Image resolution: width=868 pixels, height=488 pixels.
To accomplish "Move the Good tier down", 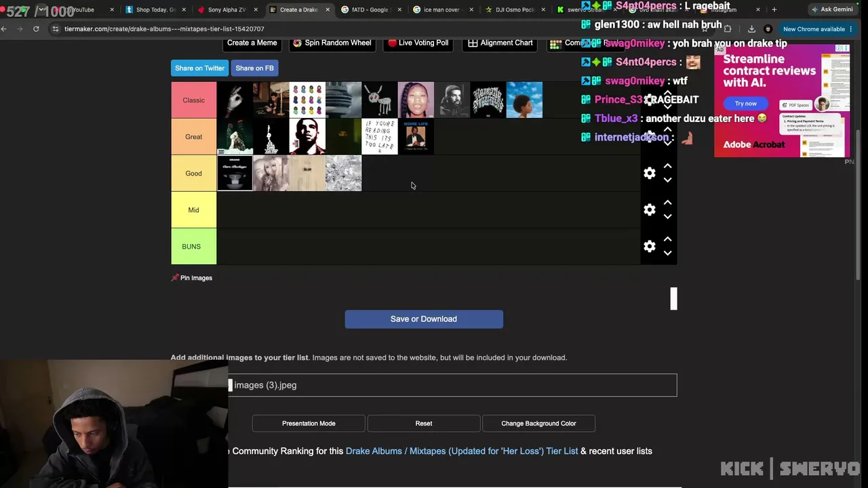I will click(667, 180).
